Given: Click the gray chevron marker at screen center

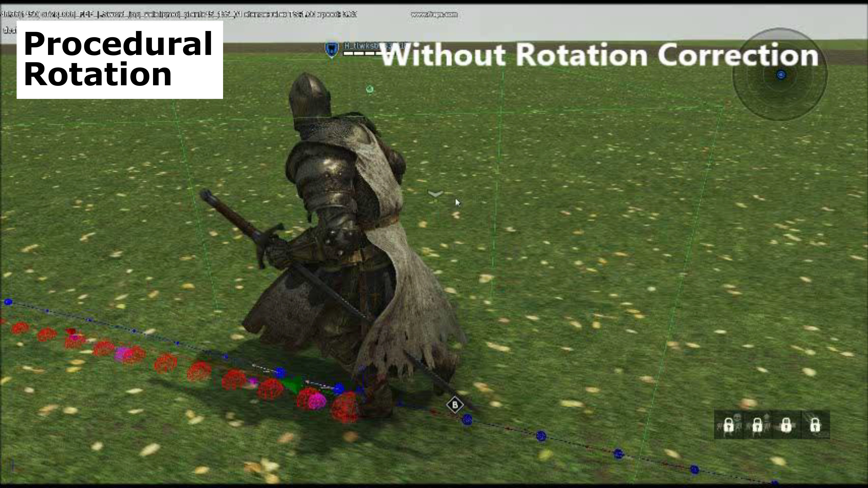Looking at the screenshot, I should coord(435,194).
